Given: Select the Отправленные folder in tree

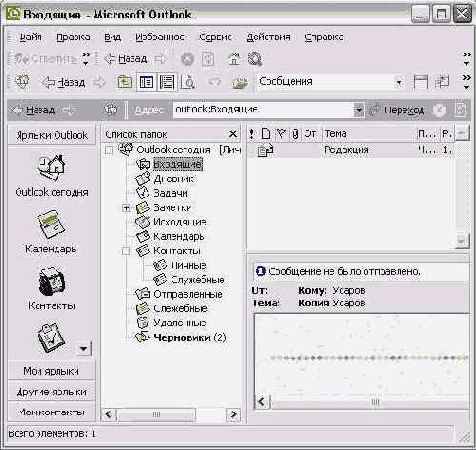Looking at the screenshot, I should [188, 294].
